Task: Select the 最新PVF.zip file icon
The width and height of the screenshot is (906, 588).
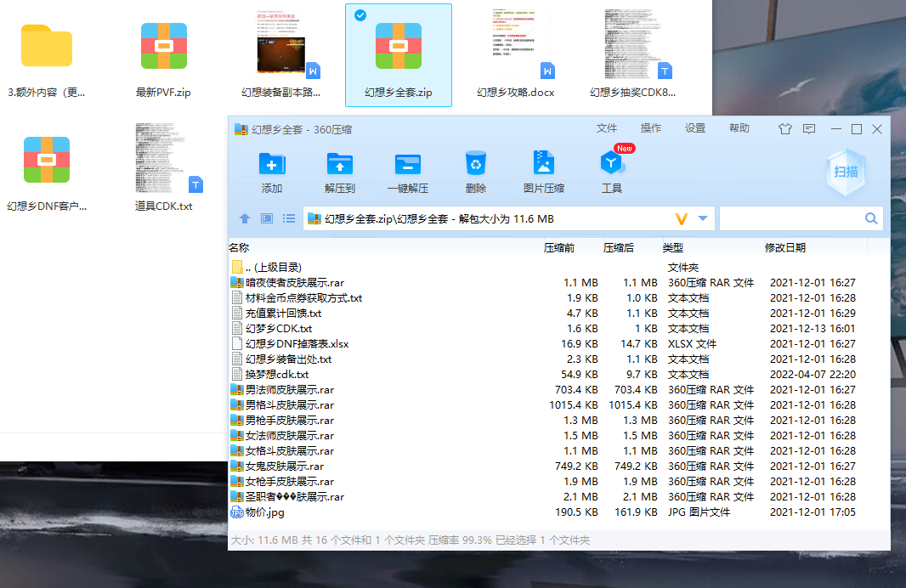Action: (x=164, y=46)
